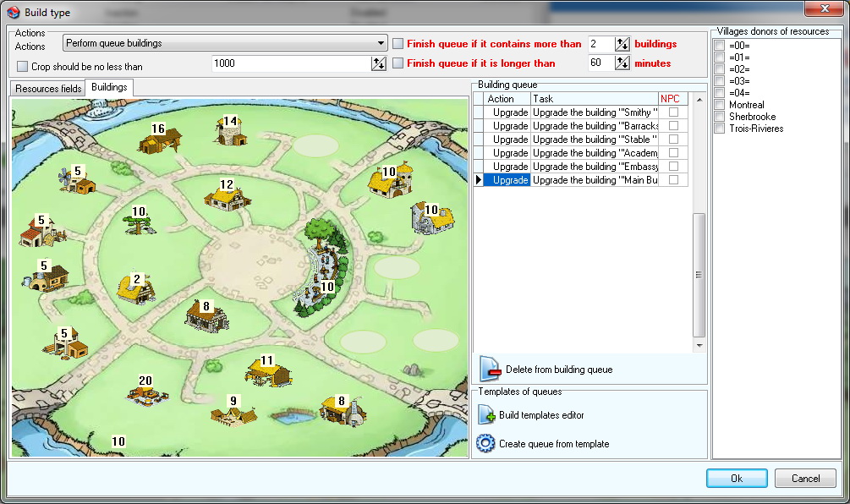Check NPC box for Embassy upgrade row
The width and height of the screenshot is (850, 504).
[673, 167]
